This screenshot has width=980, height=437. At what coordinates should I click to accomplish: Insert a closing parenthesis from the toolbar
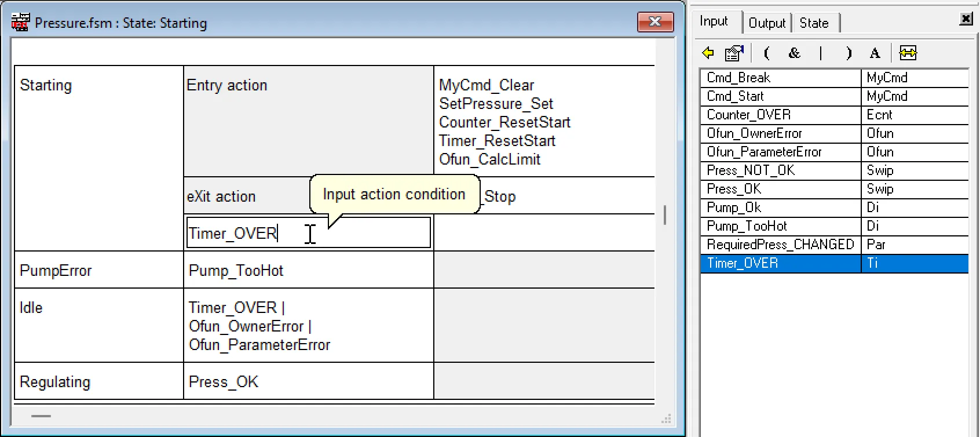[849, 53]
